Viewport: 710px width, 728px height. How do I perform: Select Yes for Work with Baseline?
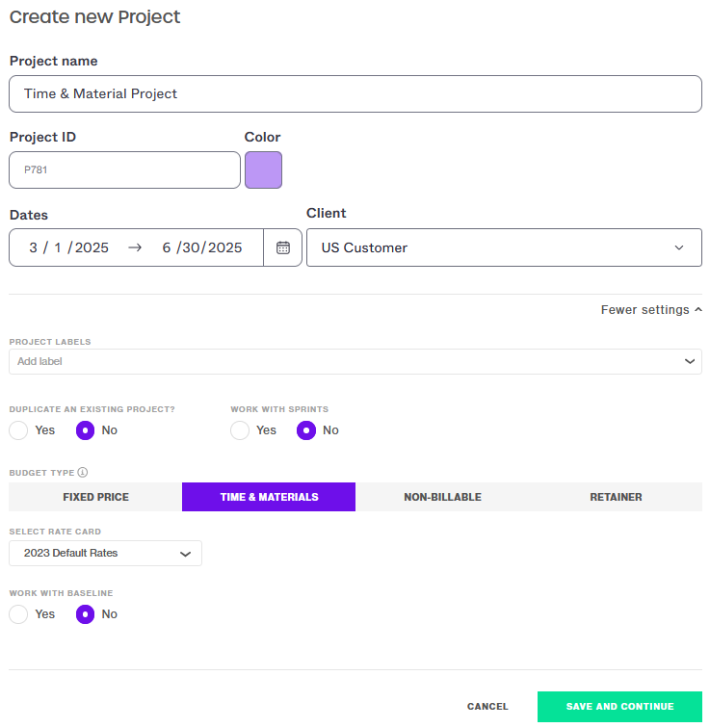pyautogui.click(x=18, y=614)
